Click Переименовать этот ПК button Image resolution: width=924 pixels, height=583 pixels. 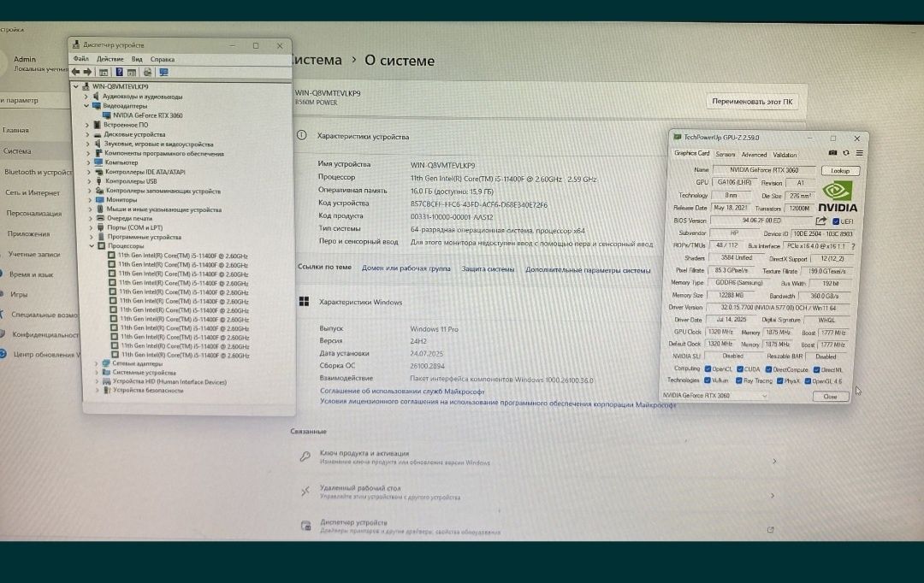(x=752, y=101)
